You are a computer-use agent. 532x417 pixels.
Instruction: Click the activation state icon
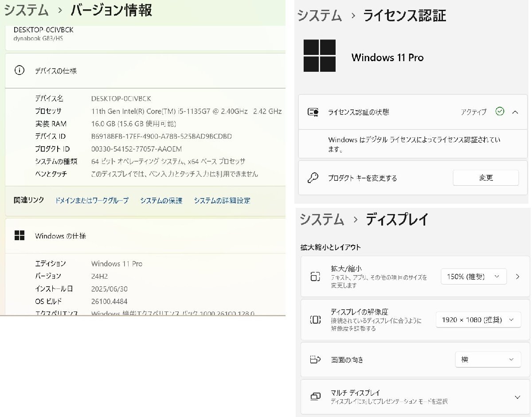pyautogui.click(x=313, y=112)
